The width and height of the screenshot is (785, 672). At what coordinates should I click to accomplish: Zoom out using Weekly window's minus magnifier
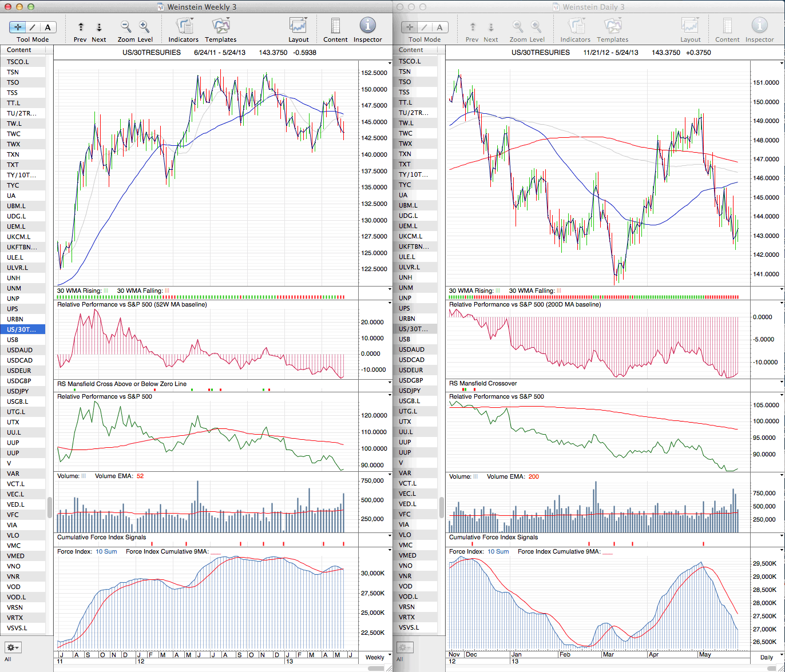(x=126, y=26)
